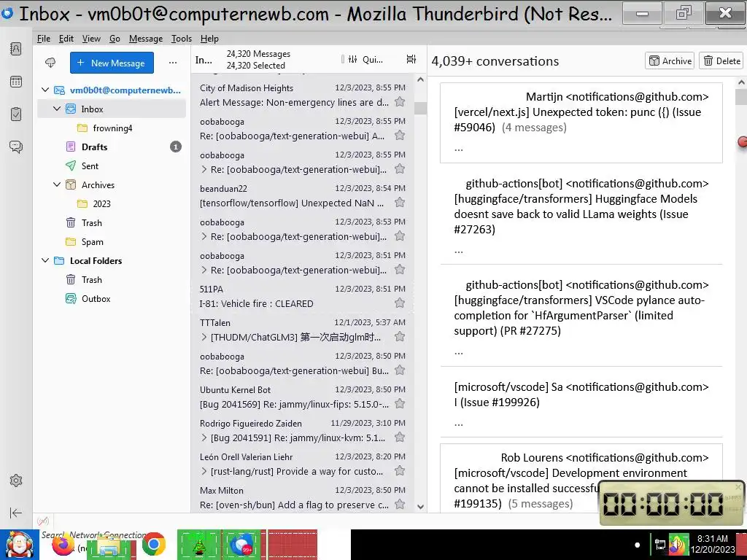The height and width of the screenshot is (560, 747).
Task: Open Thunderbird settings gear icon
Action: point(16,481)
